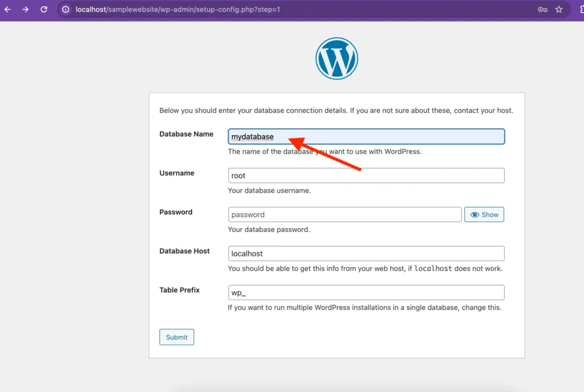Click hint 'The name of the database'
The image size is (584, 392).
point(325,152)
